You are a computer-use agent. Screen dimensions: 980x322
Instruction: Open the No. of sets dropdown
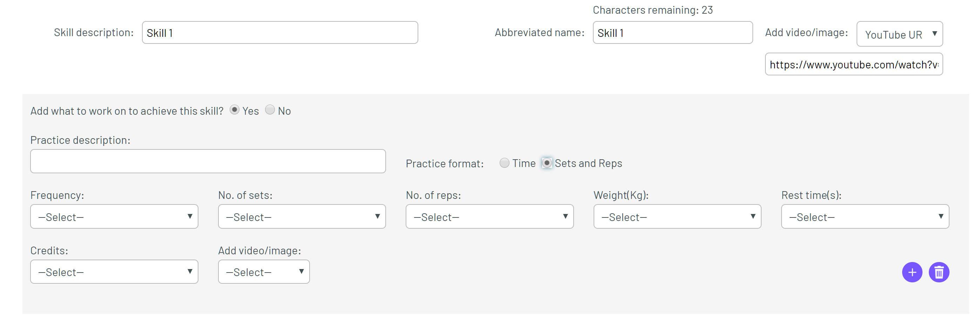(302, 216)
